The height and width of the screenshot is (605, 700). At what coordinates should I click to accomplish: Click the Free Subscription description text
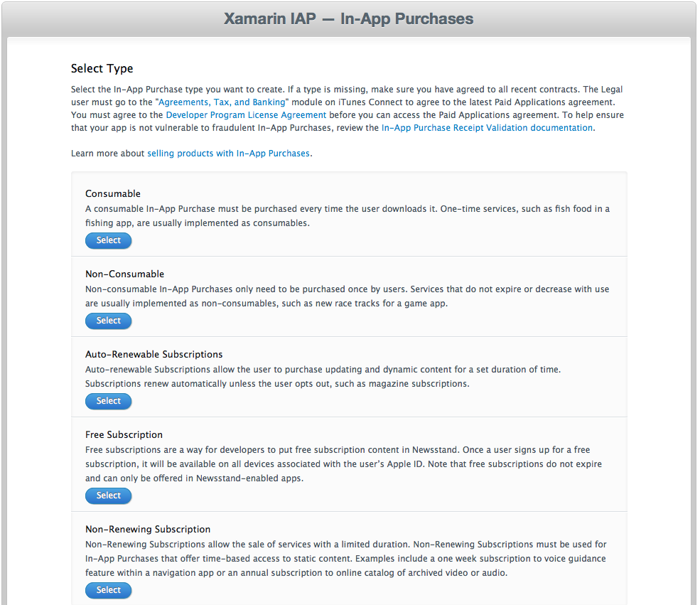pos(344,464)
